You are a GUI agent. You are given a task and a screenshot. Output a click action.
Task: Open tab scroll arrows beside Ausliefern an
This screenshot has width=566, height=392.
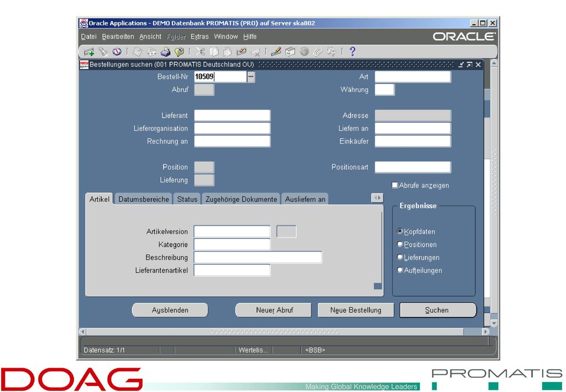click(x=377, y=198)
